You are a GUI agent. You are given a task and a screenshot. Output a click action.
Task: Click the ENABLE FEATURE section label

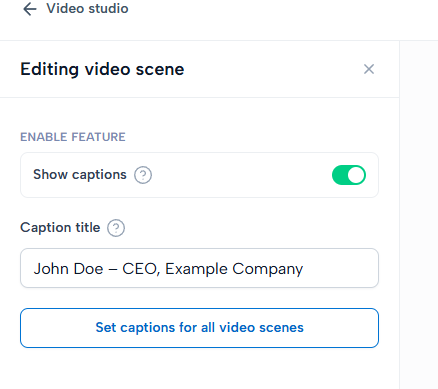click(73, 137)
